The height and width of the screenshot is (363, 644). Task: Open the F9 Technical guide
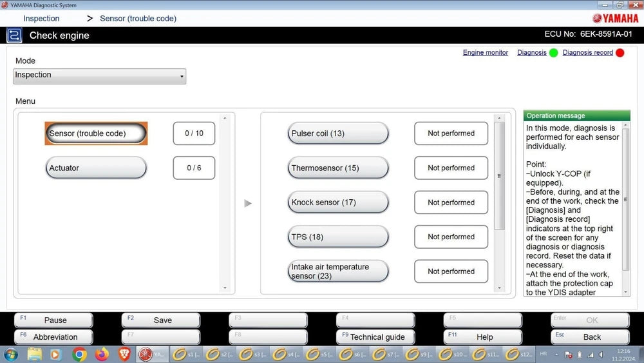[375, 337]
